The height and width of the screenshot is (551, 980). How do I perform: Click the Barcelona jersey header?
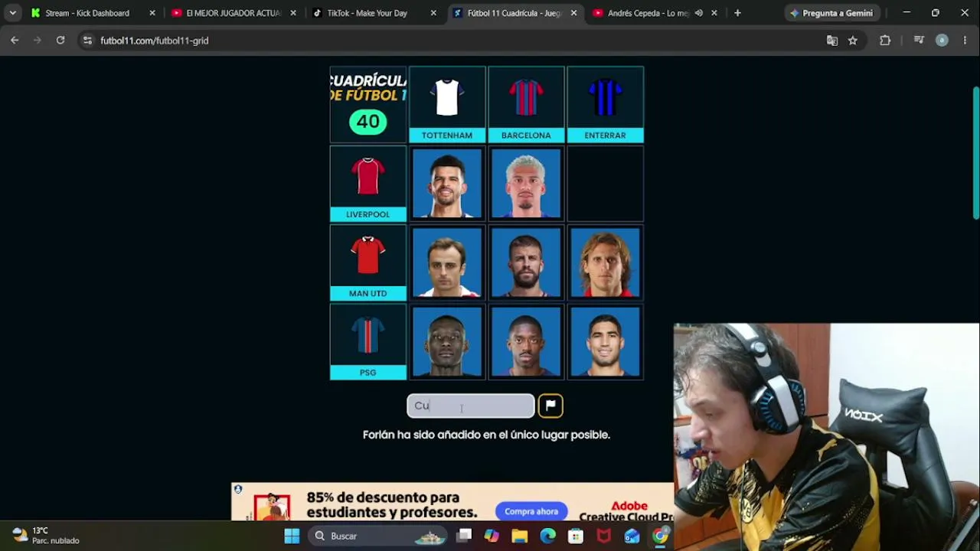(x=526, y=105)
